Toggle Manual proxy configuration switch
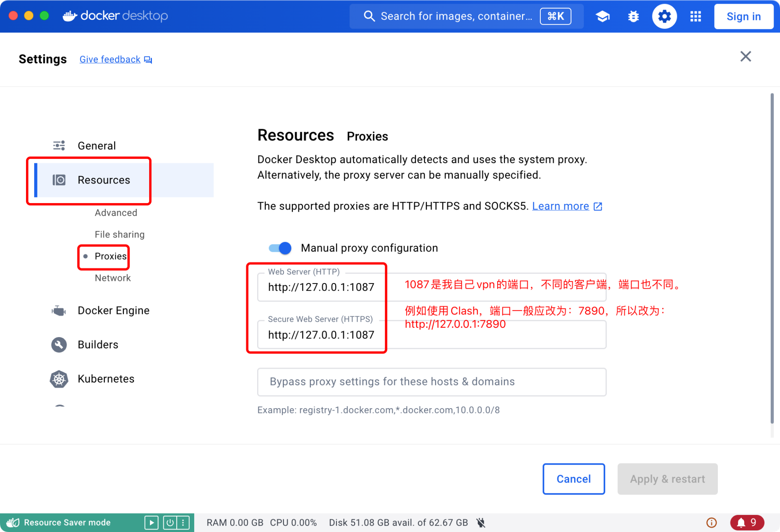The image size is (780, 532). point(280,248)
